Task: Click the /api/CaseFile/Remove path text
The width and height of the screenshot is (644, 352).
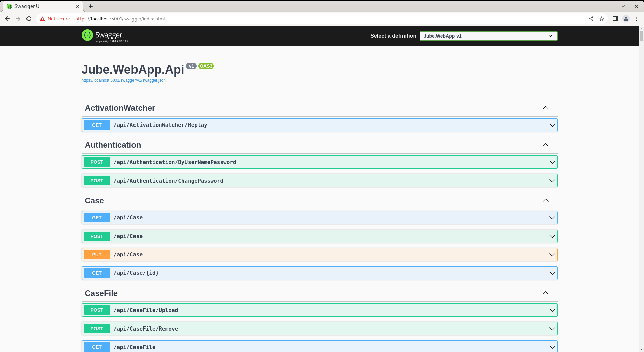Action: pos(146,329)
